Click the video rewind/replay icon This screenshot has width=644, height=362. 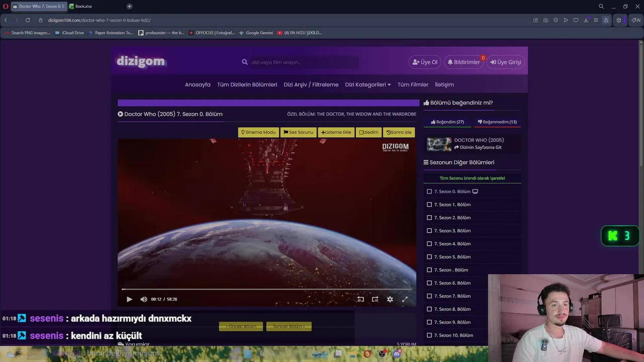click(x=360, y=299)
